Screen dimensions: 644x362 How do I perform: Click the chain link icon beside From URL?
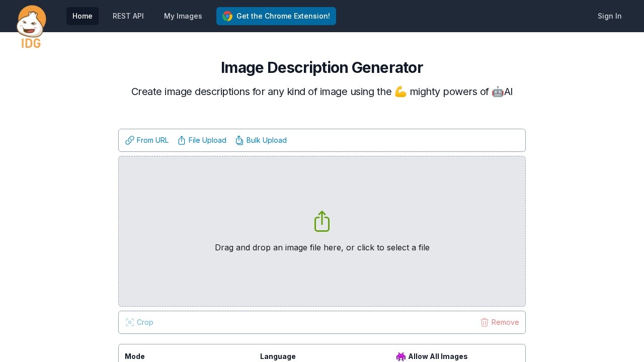[x=130, y=140]
